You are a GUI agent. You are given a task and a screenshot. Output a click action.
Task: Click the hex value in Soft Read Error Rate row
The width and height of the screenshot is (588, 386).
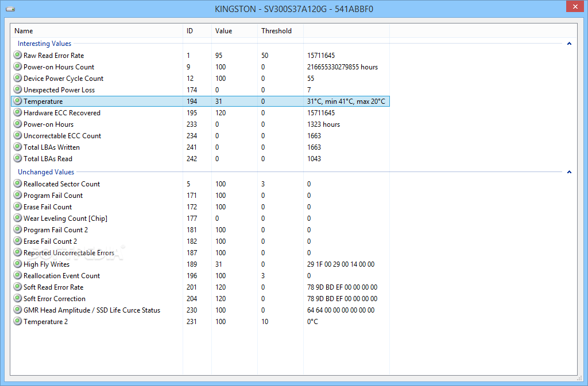click(x=342, y=287)
